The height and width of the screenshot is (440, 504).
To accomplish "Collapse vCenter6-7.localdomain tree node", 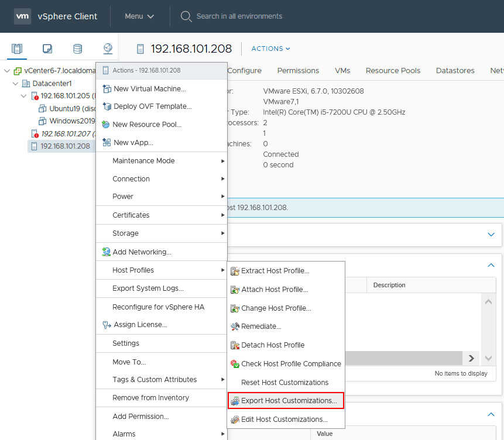I will pos(7,71).
